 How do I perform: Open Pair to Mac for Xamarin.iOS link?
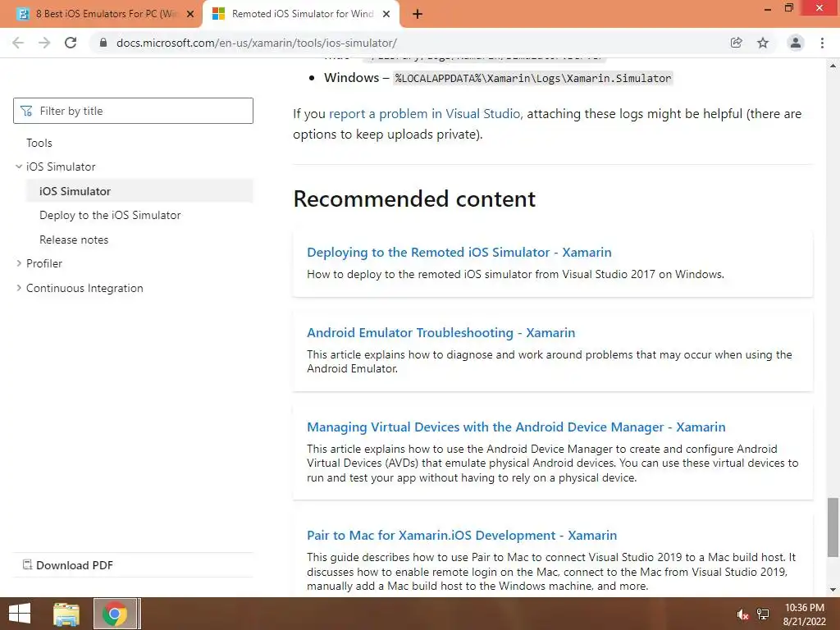point(462,535)
